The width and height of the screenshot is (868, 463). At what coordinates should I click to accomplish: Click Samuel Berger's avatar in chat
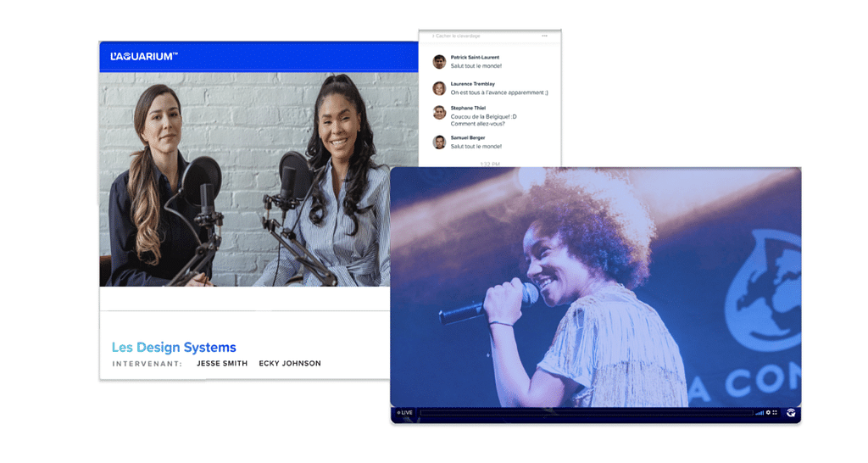pyautogui.click(x=439, y=142)
